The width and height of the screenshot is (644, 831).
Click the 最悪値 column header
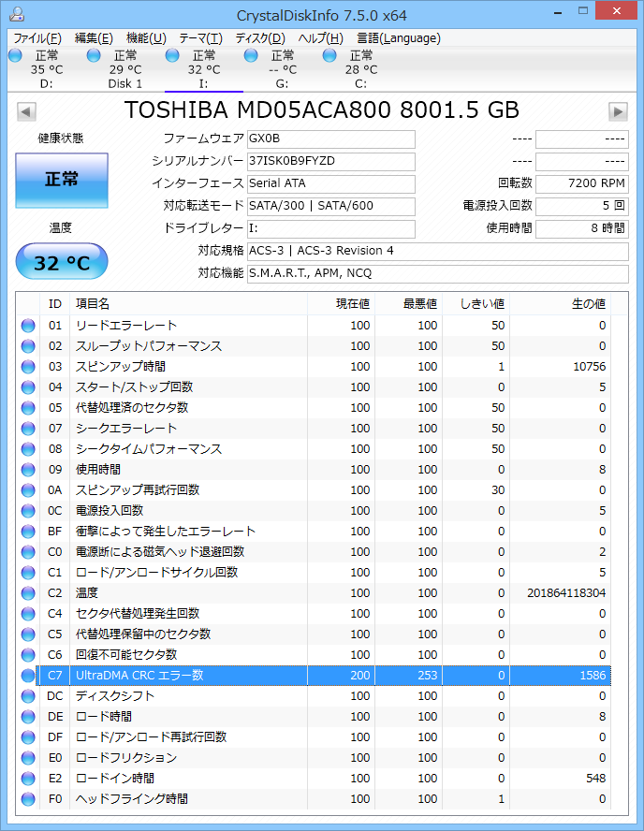tap(408, 304)
